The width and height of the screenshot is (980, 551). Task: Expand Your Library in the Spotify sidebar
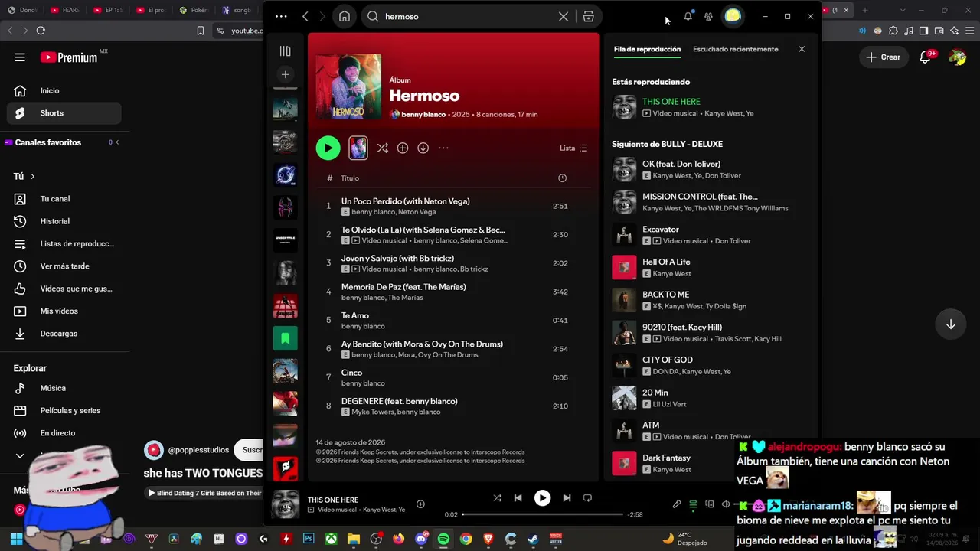point(285,51)
